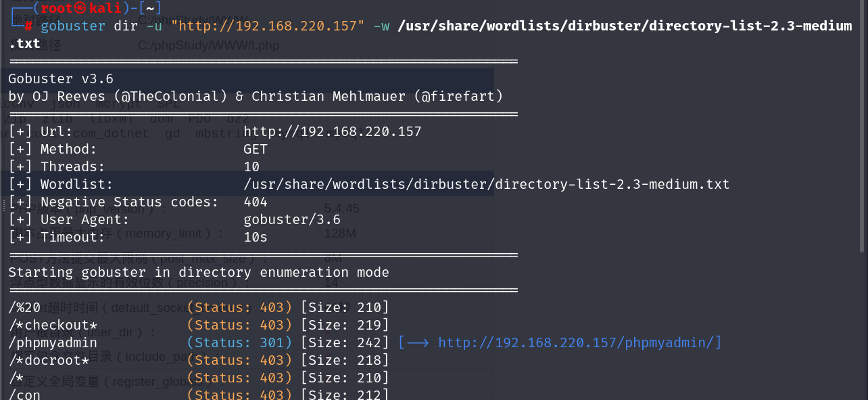This screenshot has height=400, width=868.
Task: Click the Wordlist path value in settings
Action: click(x=486, y=184)
